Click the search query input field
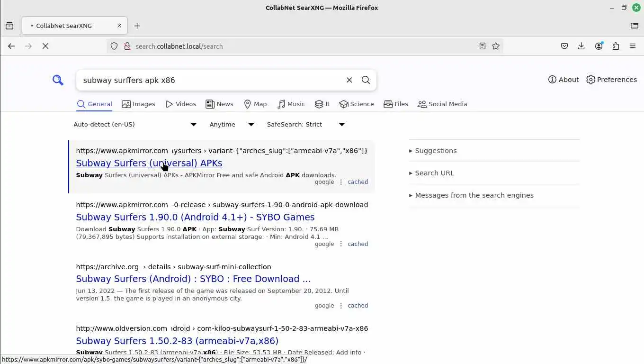Screen dimensions: 644x364 click(x=211, y=80)
